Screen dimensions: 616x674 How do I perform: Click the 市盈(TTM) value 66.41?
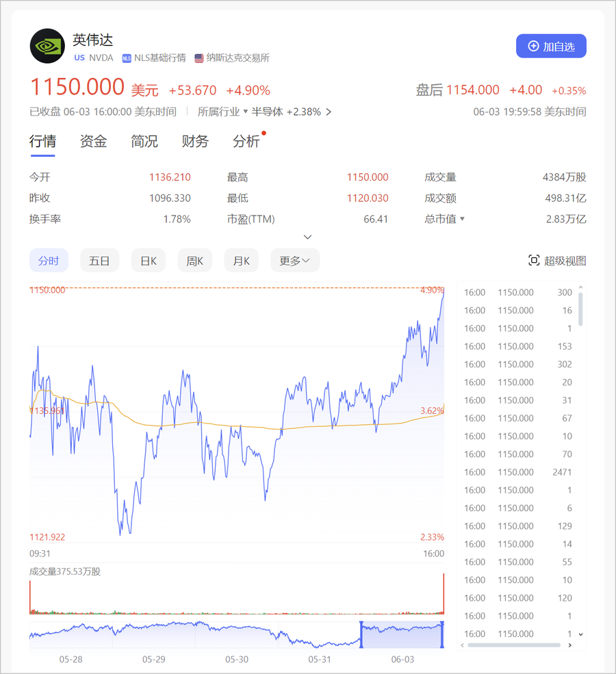376,219
